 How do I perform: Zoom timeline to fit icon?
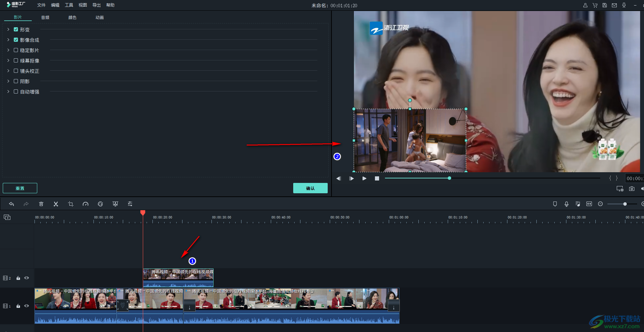(589, 204)
